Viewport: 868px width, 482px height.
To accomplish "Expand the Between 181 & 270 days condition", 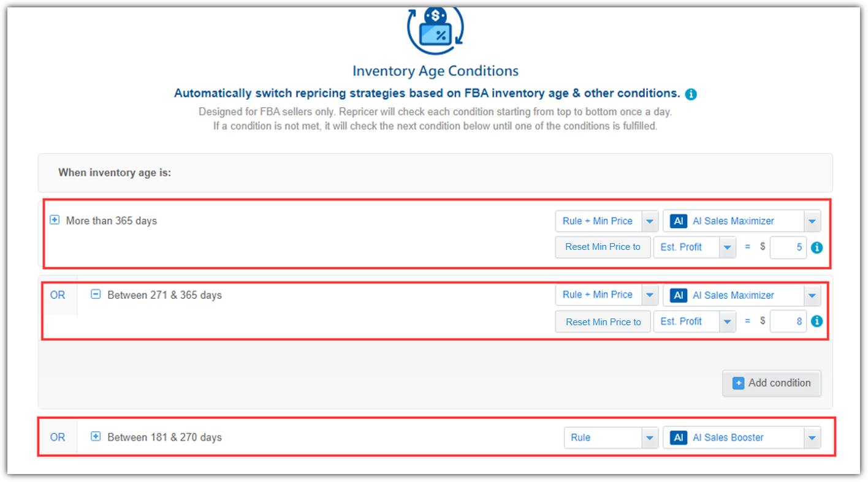I will pos(96,437).
